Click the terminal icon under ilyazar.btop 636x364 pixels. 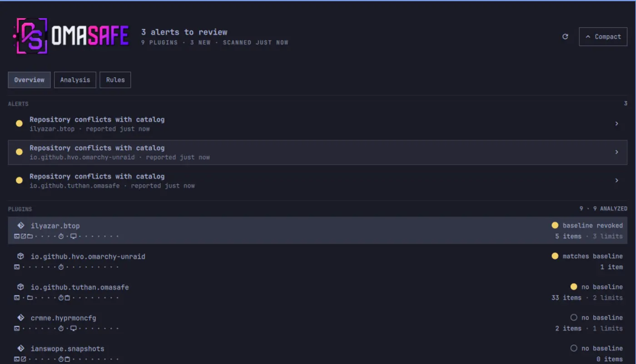click(x=17, y=236)
